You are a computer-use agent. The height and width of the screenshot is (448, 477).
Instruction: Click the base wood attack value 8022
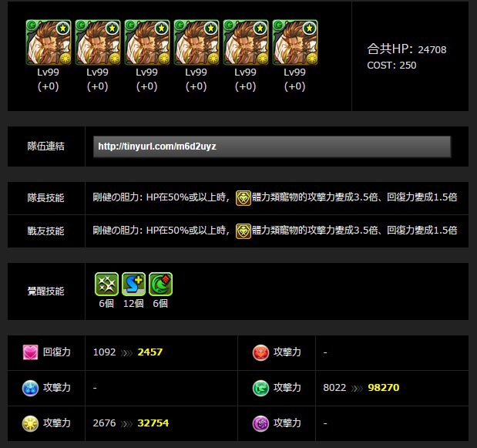pyautogui.click(x=334, y=387)
